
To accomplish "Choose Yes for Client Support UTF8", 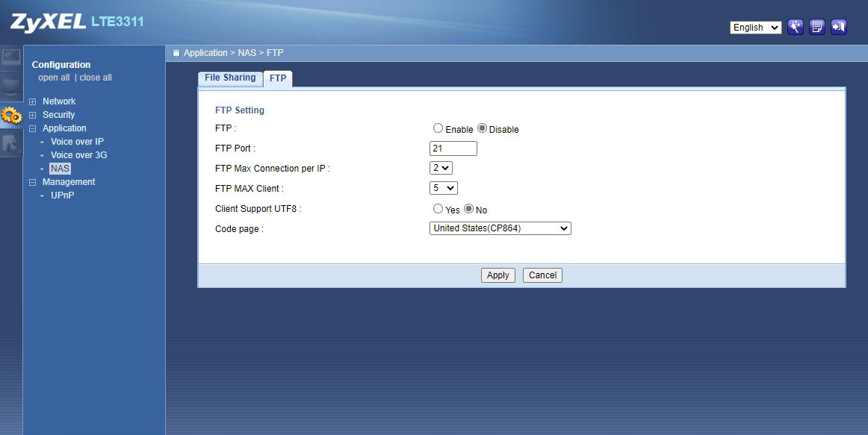I will coord(438,209).
